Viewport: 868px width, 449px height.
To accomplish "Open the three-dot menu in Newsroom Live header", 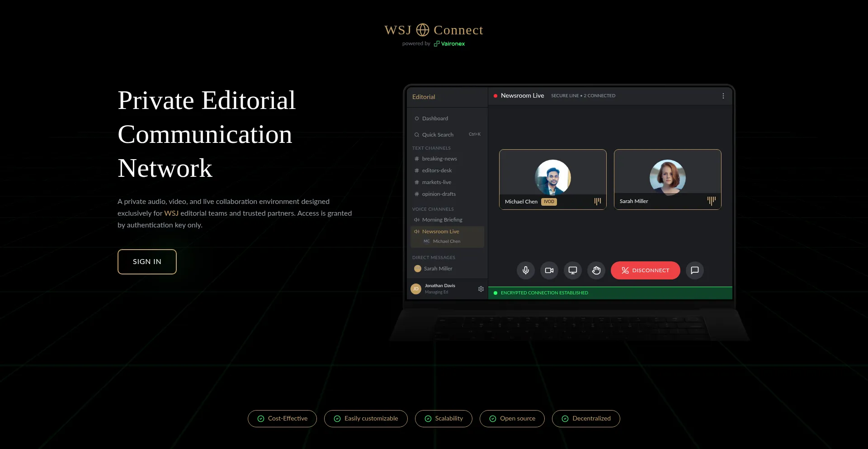I will [723, 96].
